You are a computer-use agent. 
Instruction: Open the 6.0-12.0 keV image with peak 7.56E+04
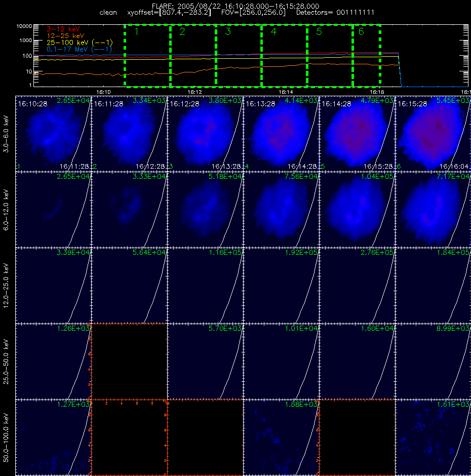click(281, 210)
